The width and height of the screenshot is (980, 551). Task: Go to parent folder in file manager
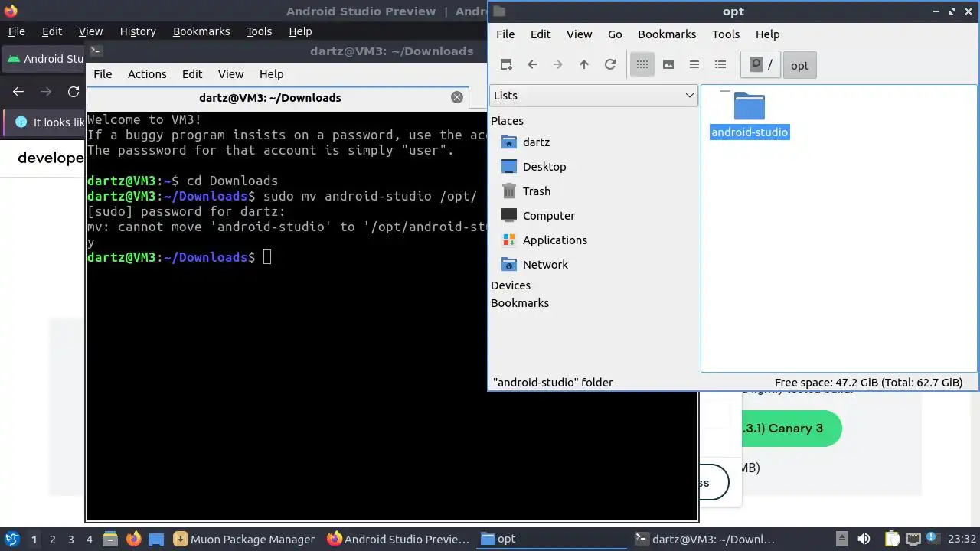[584, 64]
